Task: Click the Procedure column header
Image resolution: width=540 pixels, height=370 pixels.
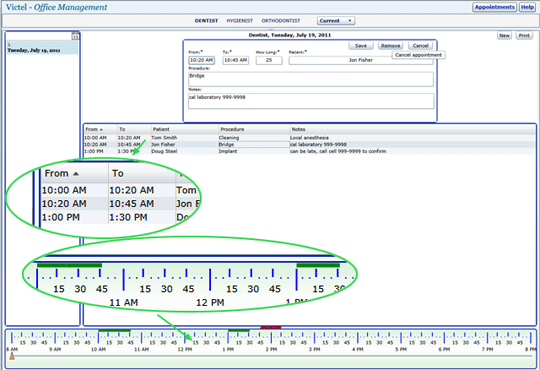Action: coord(254,129)
